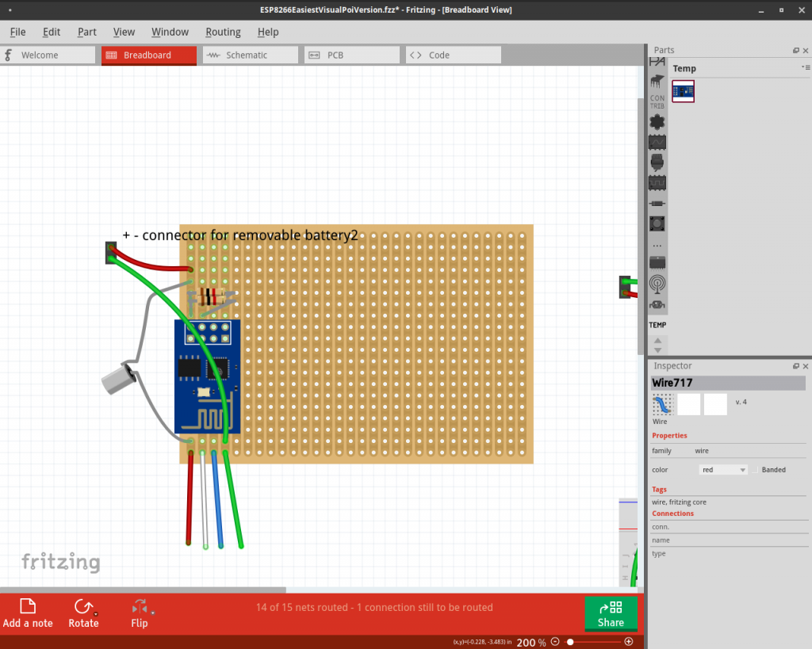Open the Routing menu
The width and height of the screenshot is (812, 649).
[x=223, y=32]
